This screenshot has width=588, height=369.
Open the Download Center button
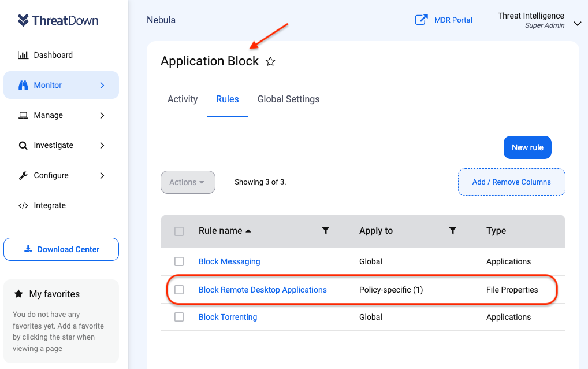pos(61,249)
